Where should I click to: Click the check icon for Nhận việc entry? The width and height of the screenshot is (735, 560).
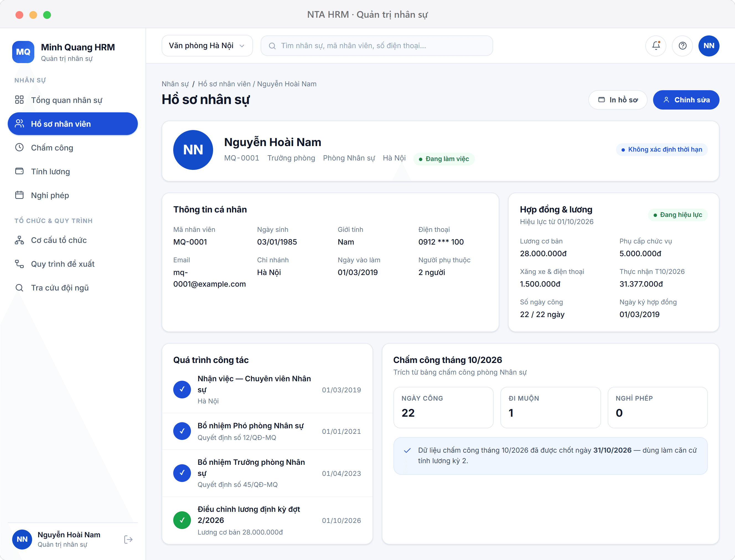(x=182, y=389)
